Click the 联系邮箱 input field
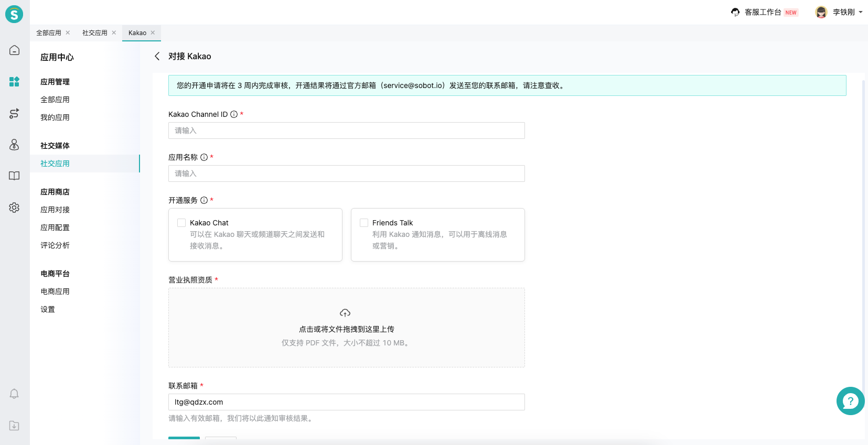 click(x=347, y=402)
